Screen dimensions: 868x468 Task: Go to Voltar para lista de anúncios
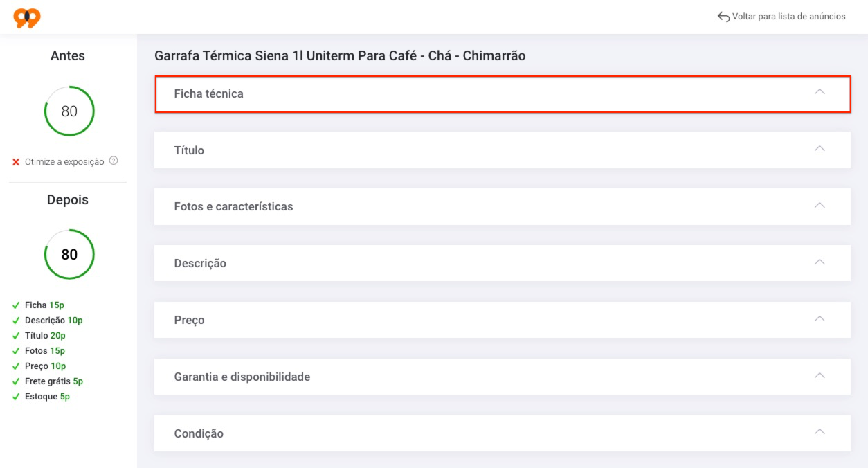tap(789, 17)
